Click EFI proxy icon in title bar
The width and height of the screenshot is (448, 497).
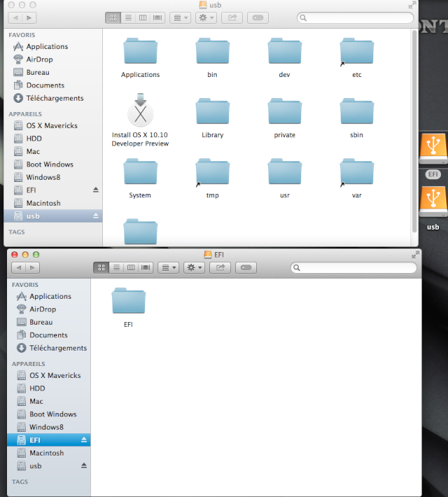pos(208,255)
